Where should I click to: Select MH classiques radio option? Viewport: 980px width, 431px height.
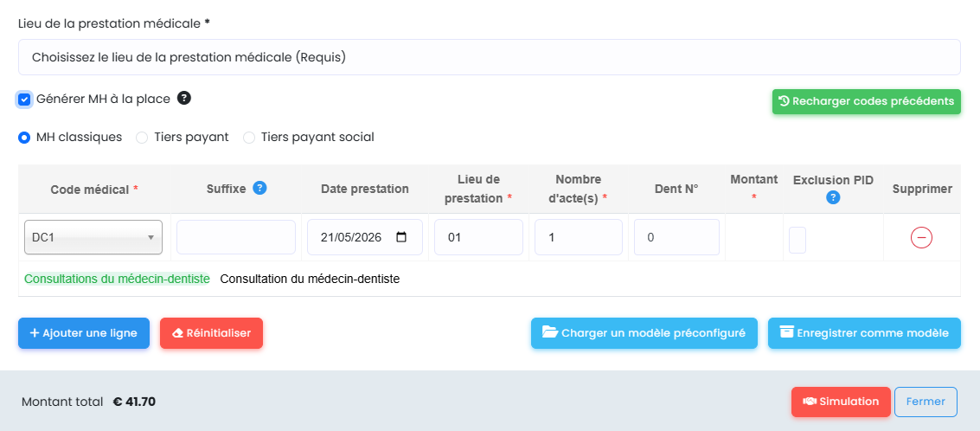click(x=24, y=138)
